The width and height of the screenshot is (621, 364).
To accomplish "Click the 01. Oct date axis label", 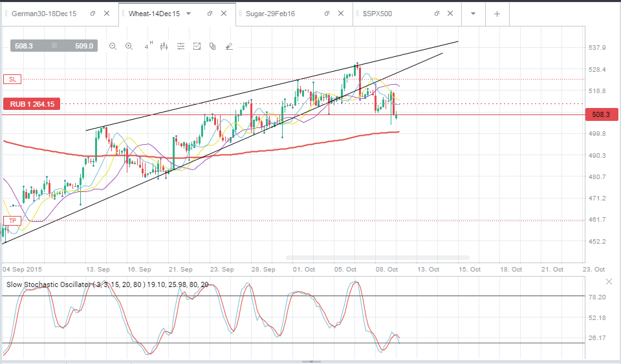I will click(x=304, y=270).
